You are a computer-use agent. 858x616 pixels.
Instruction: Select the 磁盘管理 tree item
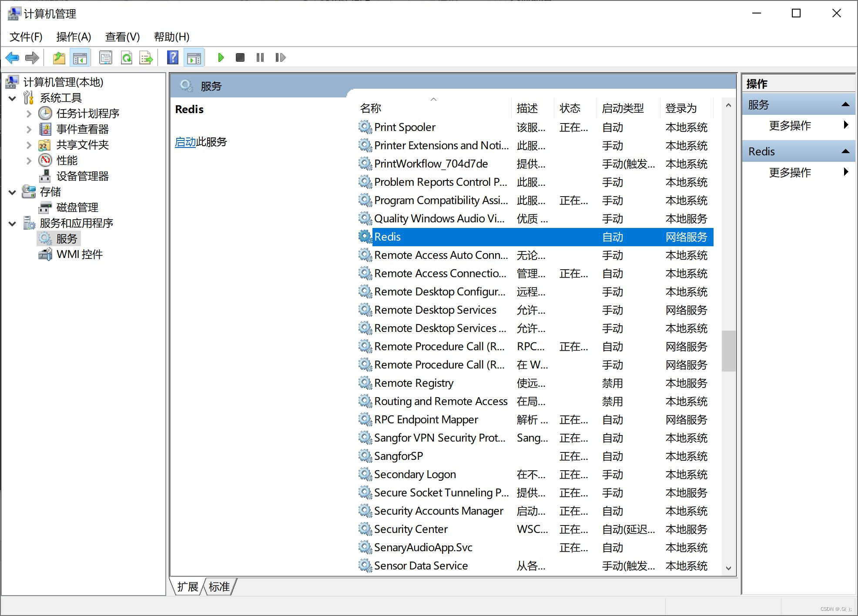[77, 208]
